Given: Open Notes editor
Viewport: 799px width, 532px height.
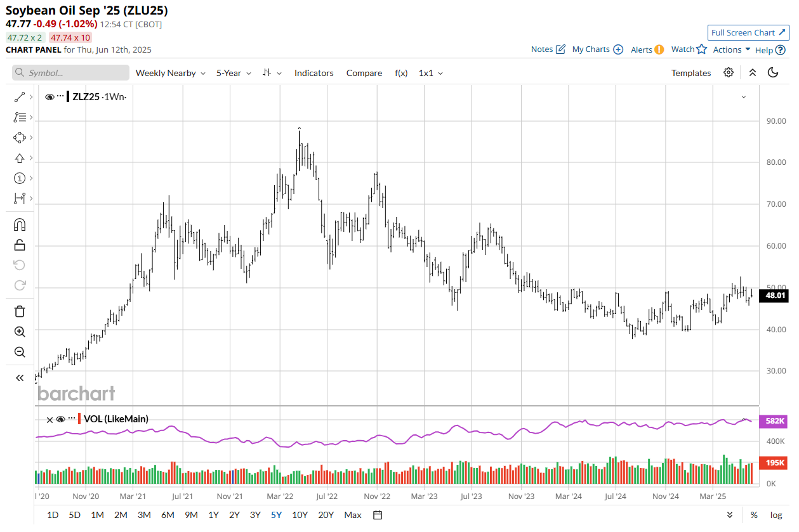Looking at the screenshot, I should click(x=548, y=49).
